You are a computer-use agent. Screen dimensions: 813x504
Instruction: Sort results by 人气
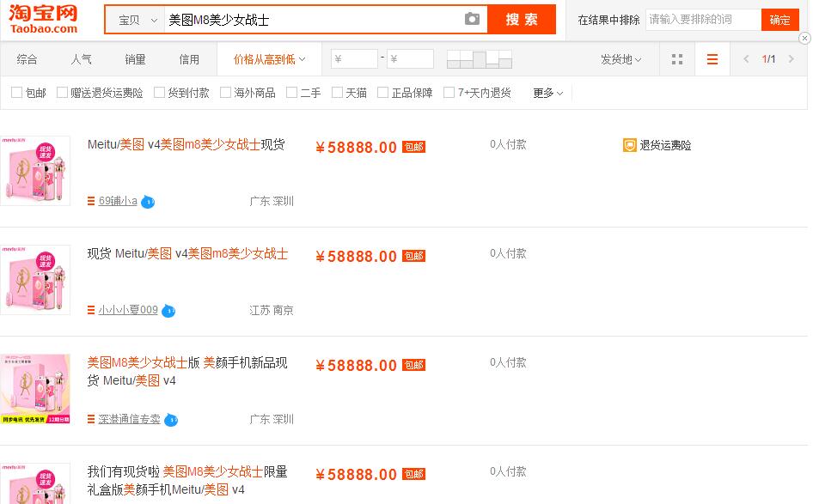pyautogui.click(x=81, y=59)
